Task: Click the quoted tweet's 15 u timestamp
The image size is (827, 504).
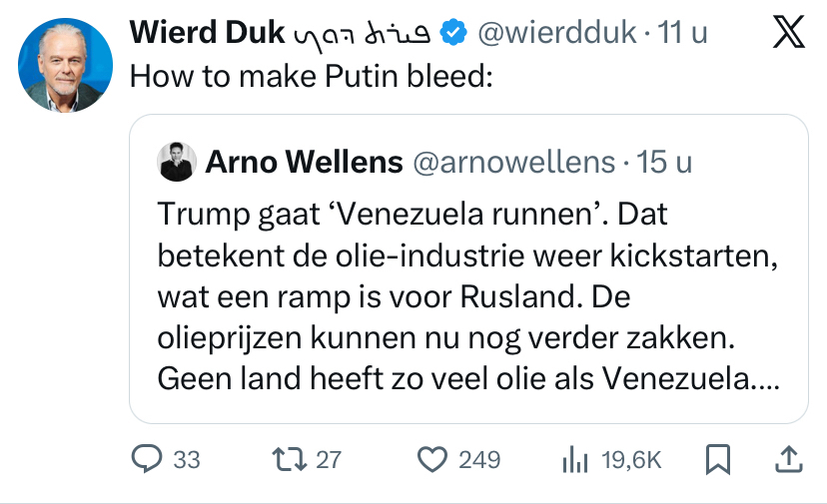Action: [665, 162]
